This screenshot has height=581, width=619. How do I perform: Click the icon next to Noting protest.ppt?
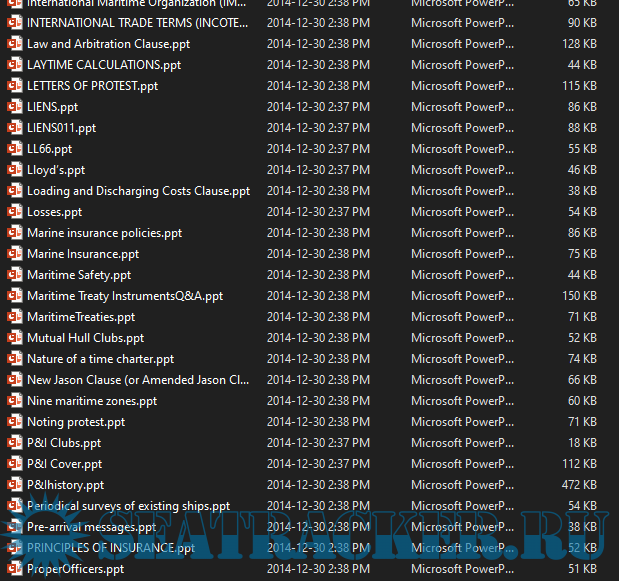coord(14,422)
